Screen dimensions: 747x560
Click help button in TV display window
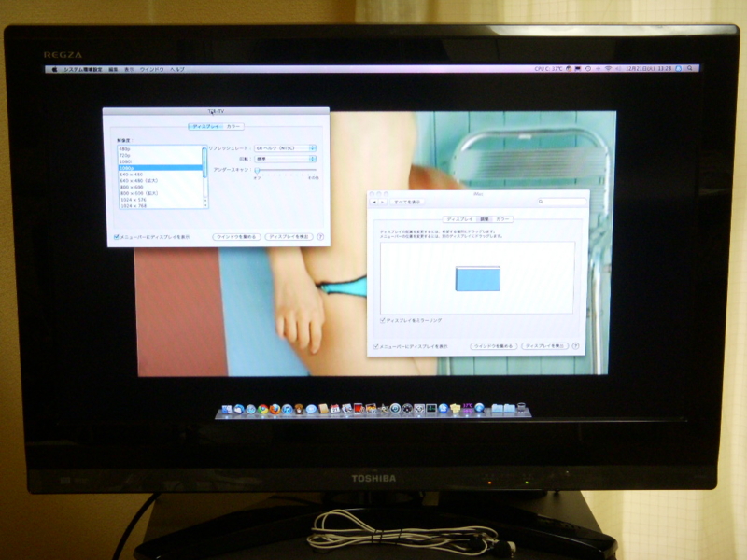click(320, 237)
